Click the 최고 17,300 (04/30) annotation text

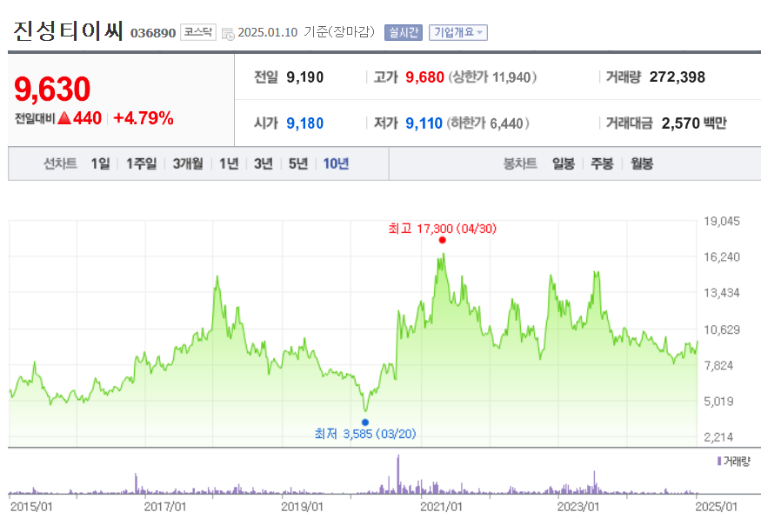[442, 229]
